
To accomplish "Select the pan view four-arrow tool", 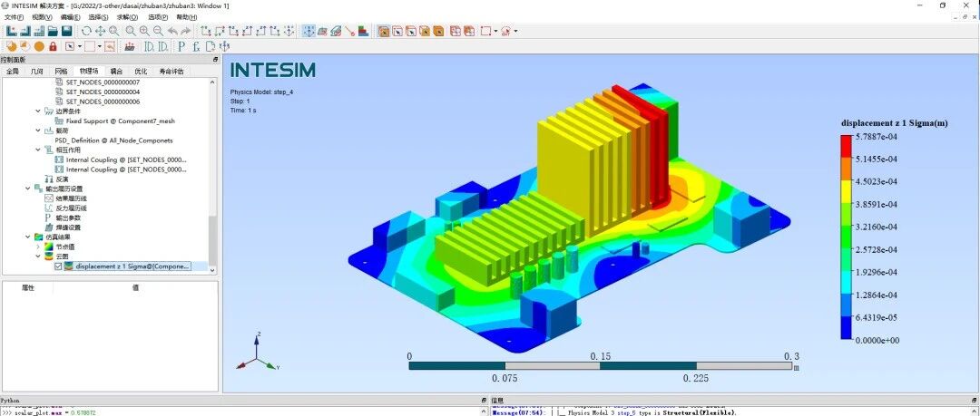I will (100, 31).
